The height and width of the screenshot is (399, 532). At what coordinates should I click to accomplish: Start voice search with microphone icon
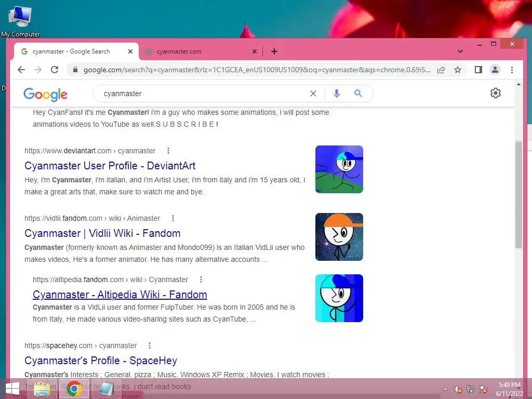[337, 94]
